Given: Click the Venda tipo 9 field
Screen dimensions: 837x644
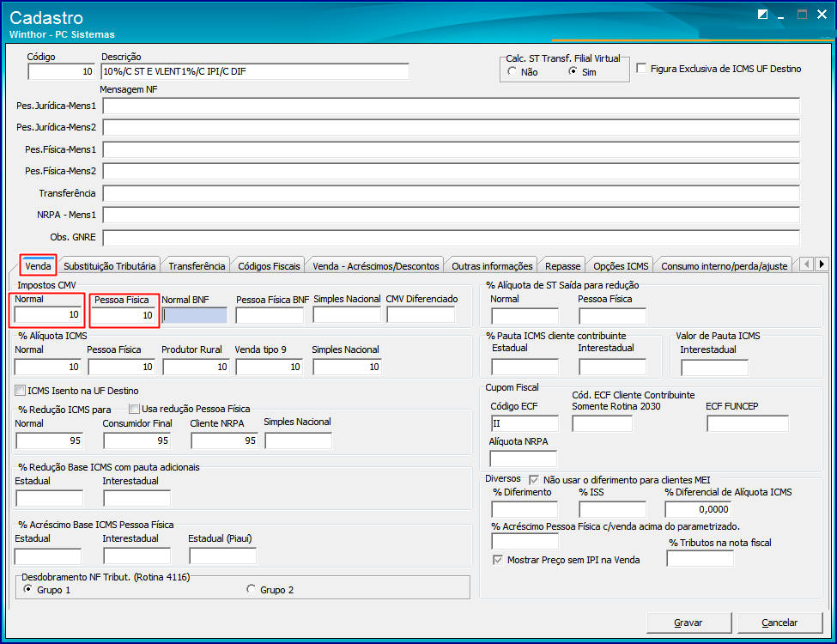Looking at the screenshot, I should tap(270, 367).
